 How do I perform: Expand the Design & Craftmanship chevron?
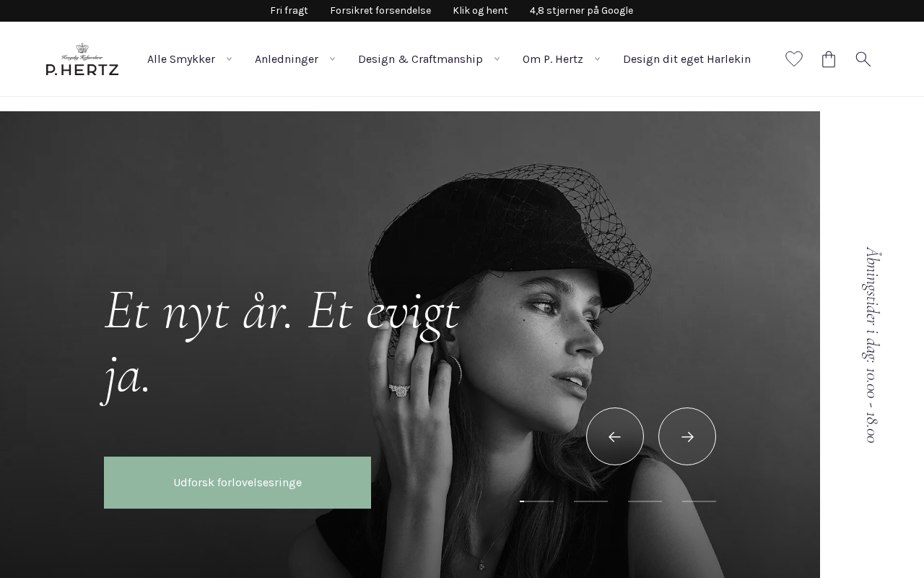tap(497, 59)
